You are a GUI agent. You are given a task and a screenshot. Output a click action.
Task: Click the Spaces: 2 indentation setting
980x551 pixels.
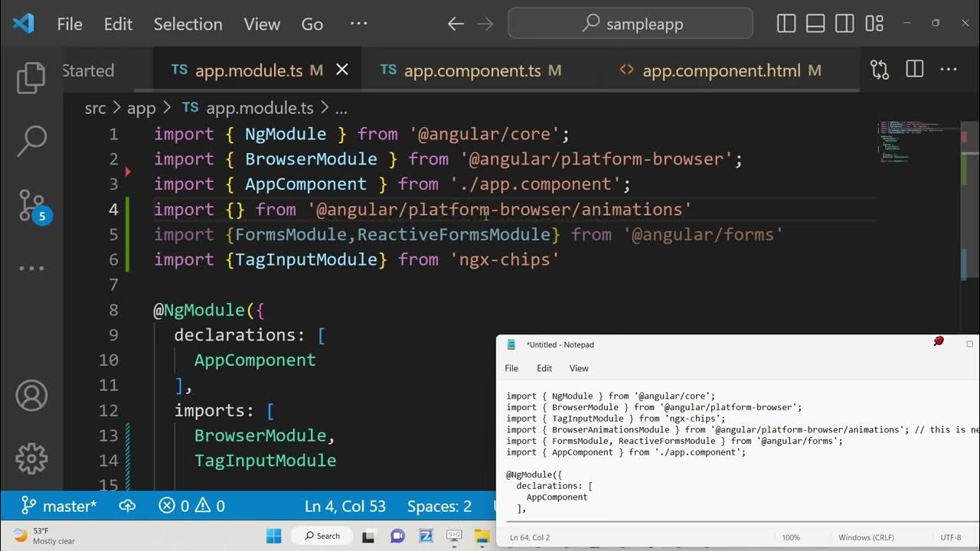(x=439, y=506)
